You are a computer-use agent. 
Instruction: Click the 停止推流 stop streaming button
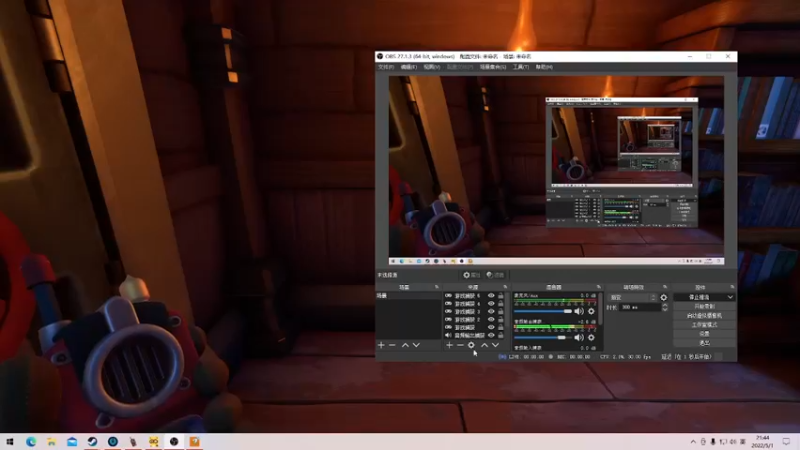pos(699,297)
